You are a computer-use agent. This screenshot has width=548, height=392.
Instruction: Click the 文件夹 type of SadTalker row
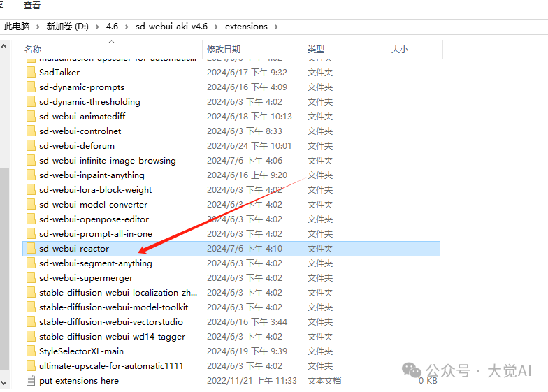(x=320, y=73)
